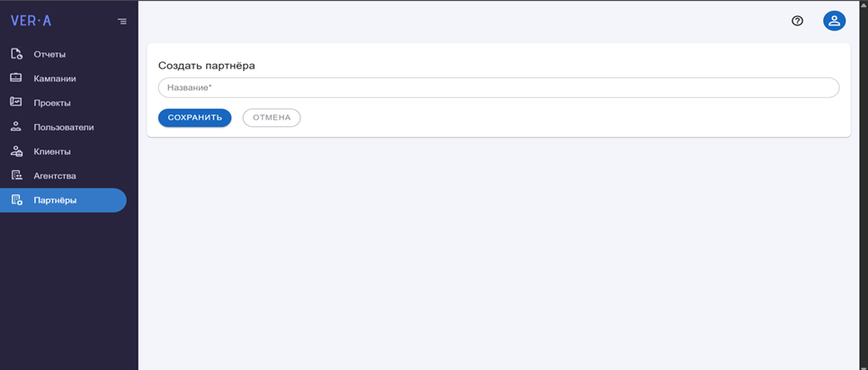
Task: Click the Отчеты document icon in the sidebar
Action: [16, 54]
